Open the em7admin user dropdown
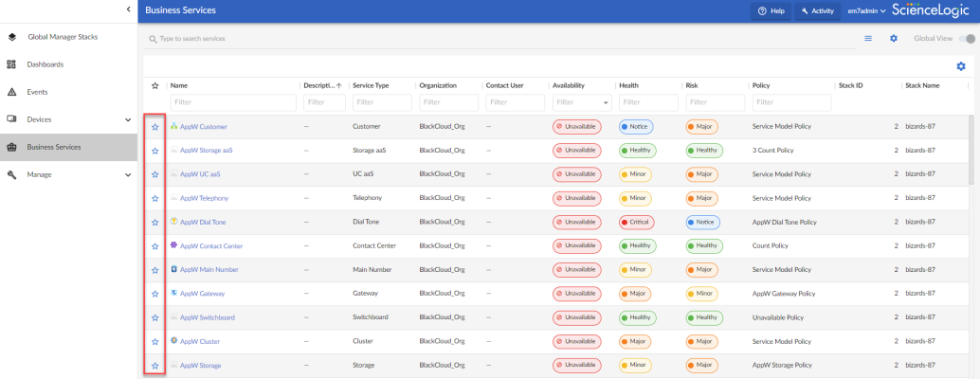 point(869,10)
